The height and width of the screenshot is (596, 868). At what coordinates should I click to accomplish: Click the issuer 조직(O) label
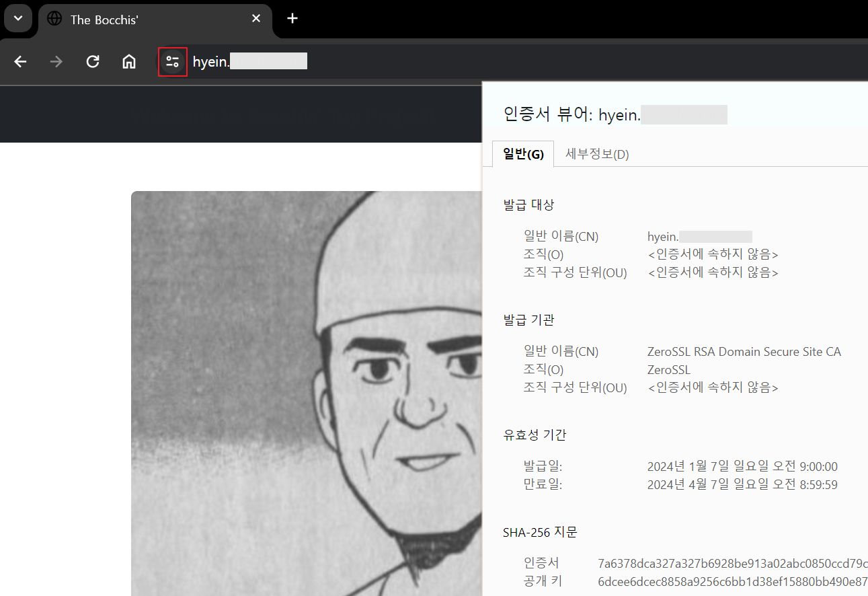pos(543,370)
